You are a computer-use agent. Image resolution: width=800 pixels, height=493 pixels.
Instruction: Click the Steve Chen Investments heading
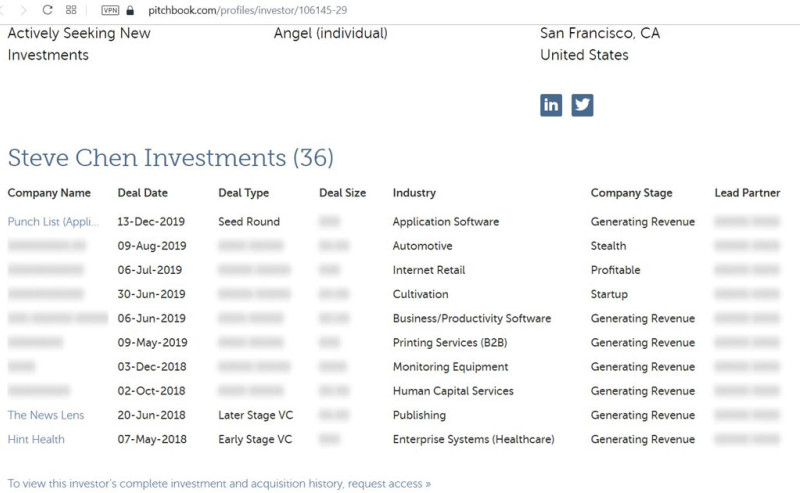click(x=171, y=158)
